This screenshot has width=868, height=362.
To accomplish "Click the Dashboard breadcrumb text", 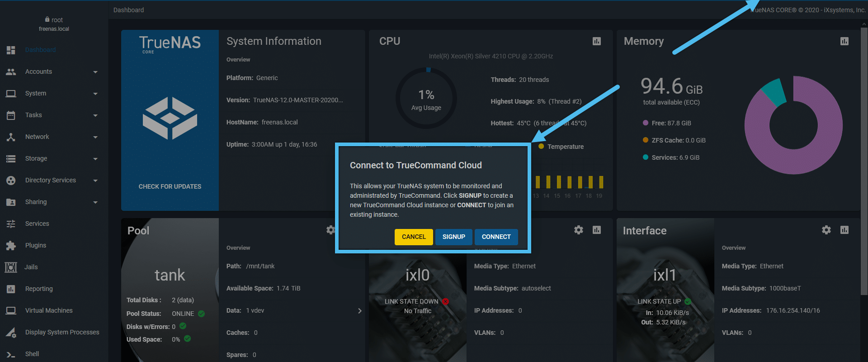I will [x=129, y=10].
